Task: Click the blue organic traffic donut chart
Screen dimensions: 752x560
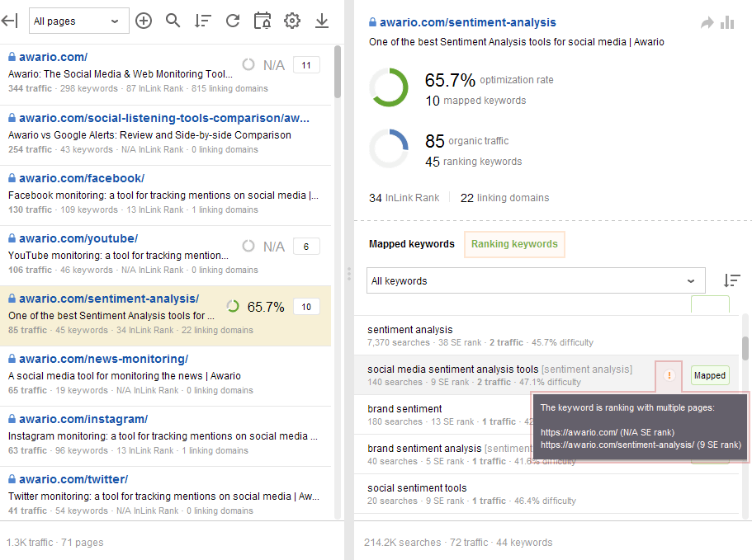Action: pyautogui.click(x=389, y=148)
